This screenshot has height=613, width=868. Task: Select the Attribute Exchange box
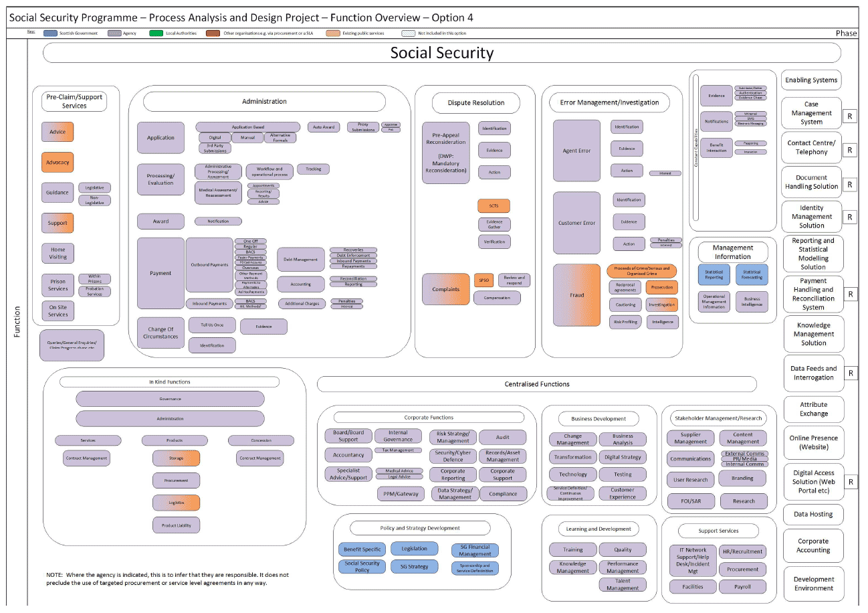click(x=814, y=409)
